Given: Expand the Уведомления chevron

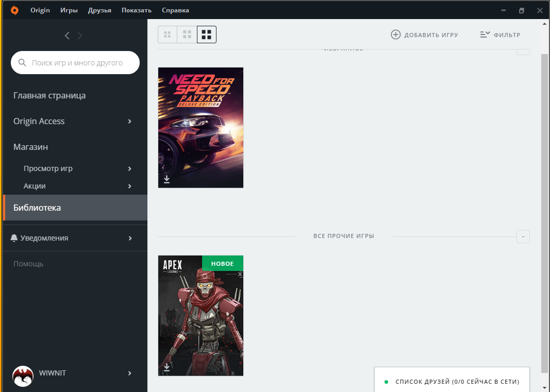Looking at the screenshot, I should point(130,238).
